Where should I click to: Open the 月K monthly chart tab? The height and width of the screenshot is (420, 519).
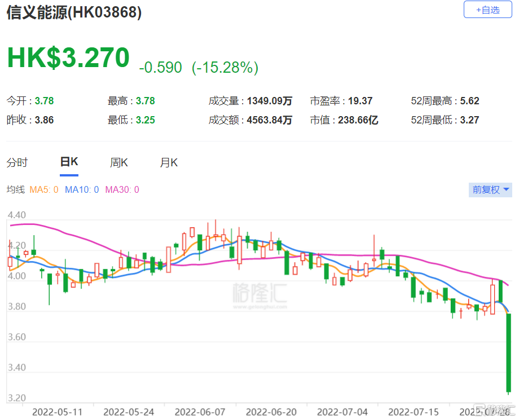(x=169, y=162)
